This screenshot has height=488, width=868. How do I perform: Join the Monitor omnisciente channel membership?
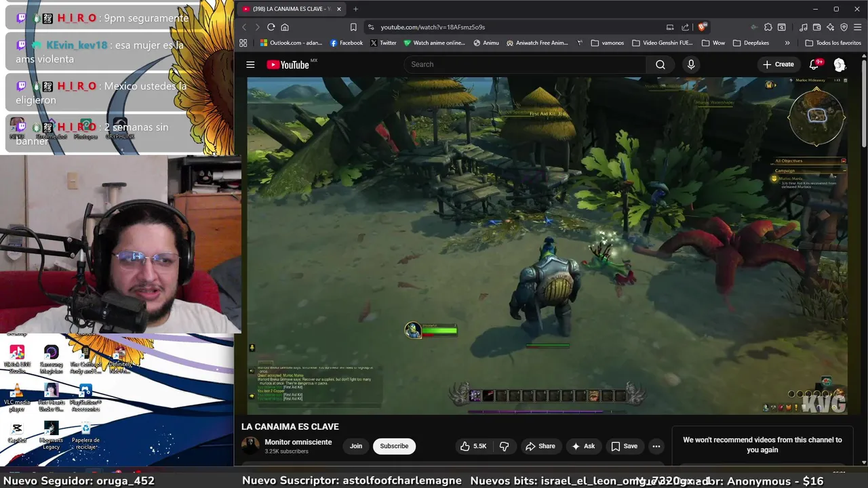356,446
